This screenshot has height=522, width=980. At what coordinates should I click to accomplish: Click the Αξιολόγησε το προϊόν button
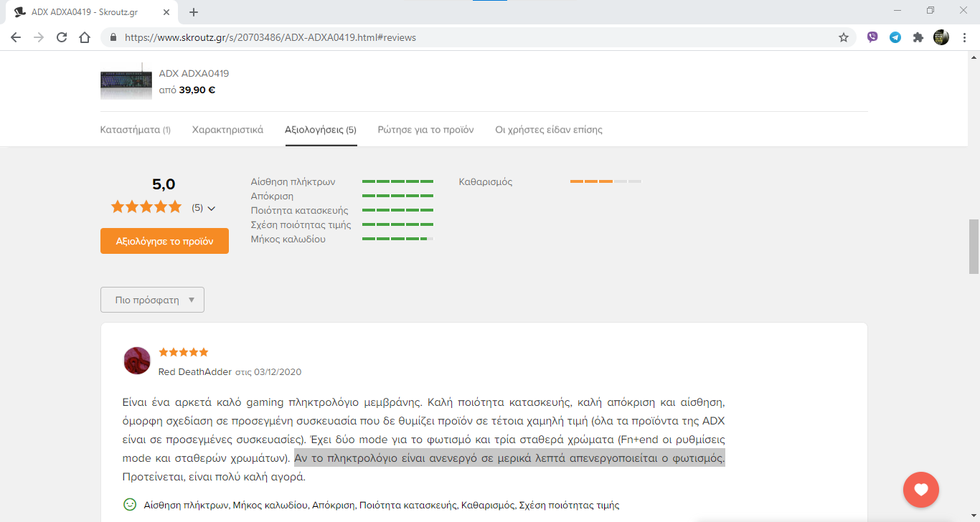pos(164,241)
